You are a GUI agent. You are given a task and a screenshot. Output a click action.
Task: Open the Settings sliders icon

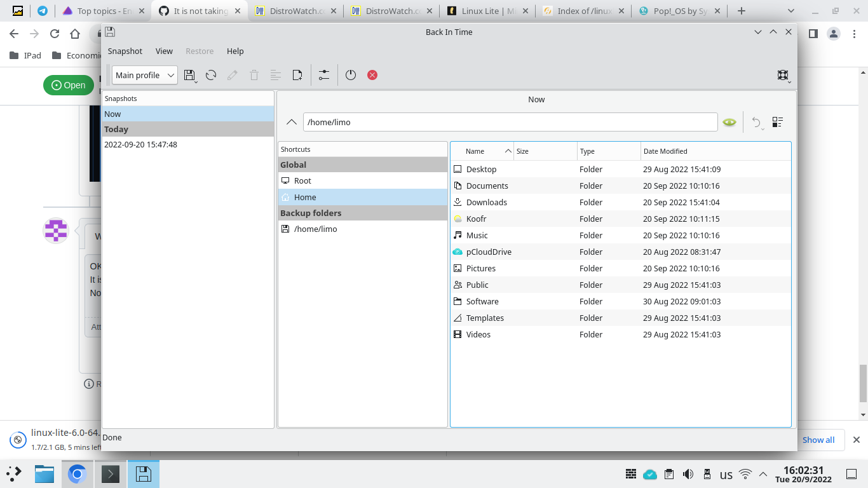point(324,75)
